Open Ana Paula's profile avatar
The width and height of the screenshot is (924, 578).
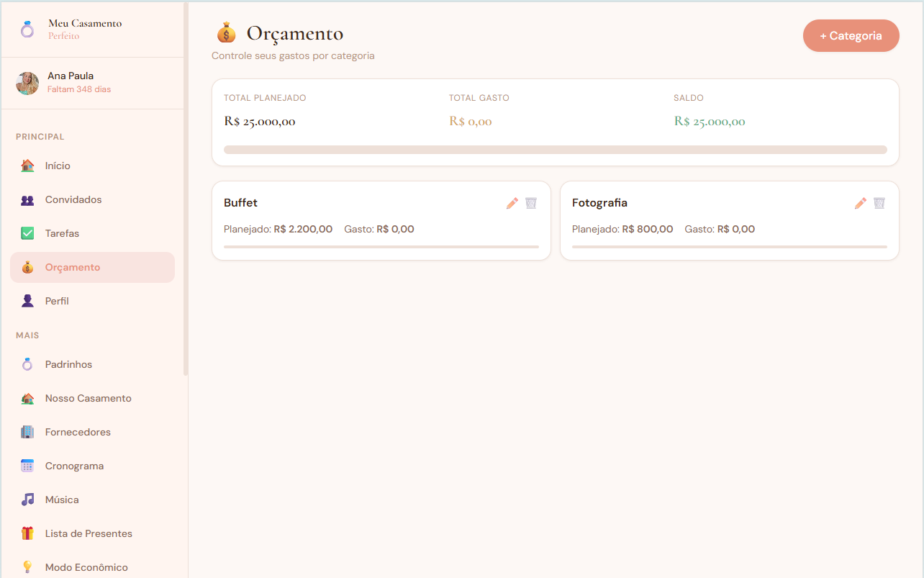tap(27, 83)
